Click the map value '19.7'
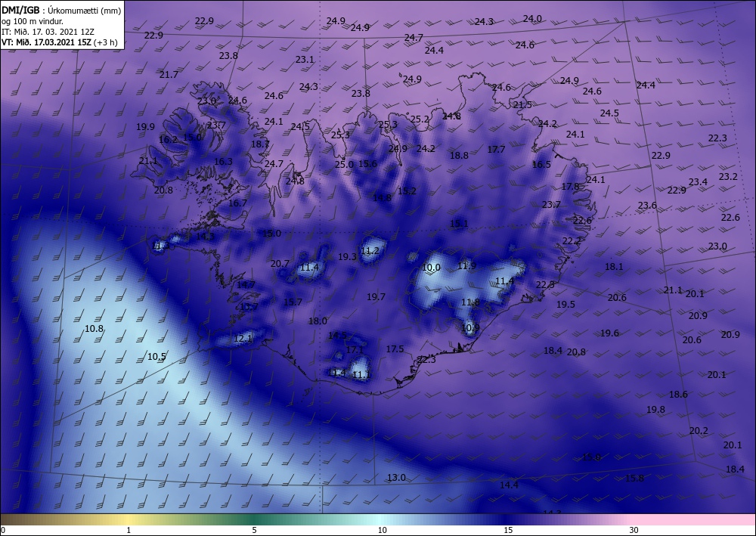Viewport: 756px width, 536px height. click(x=376, y=297)
